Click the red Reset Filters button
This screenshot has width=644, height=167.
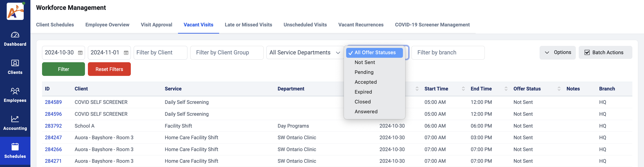click(x=109, y=69)
